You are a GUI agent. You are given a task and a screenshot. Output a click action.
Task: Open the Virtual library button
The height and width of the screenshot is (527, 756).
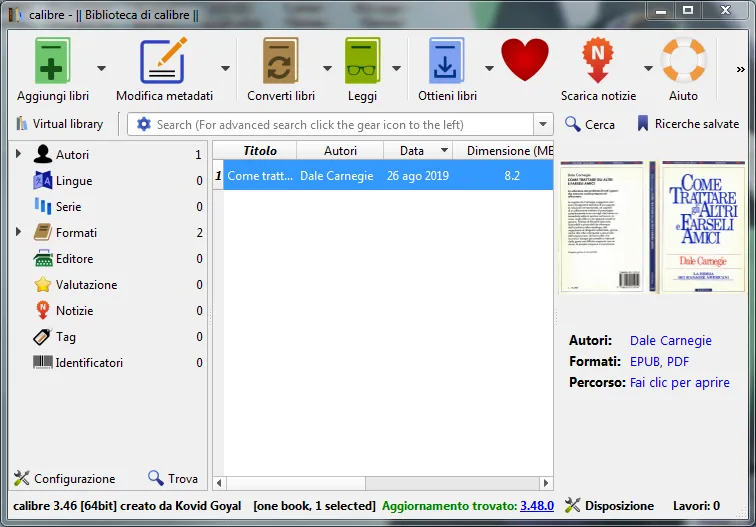point(60,124)
